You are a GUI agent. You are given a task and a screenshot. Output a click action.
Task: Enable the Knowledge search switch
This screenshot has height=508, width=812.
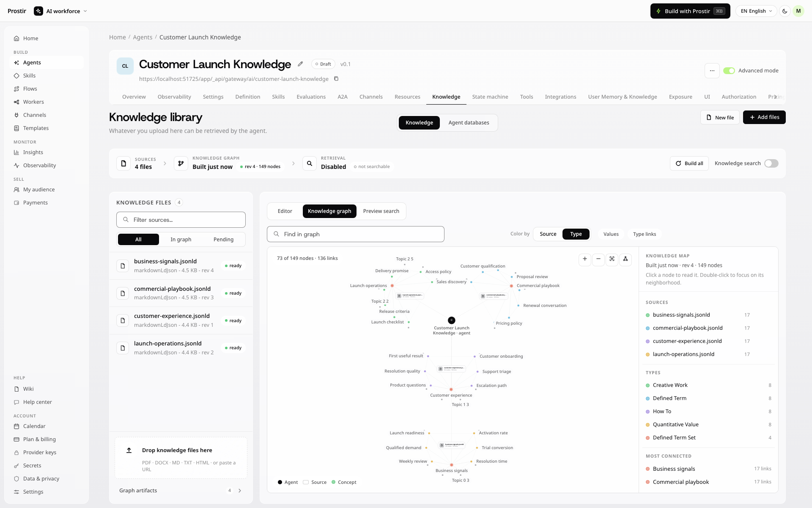pyautogui.click(x=771, y=163)
